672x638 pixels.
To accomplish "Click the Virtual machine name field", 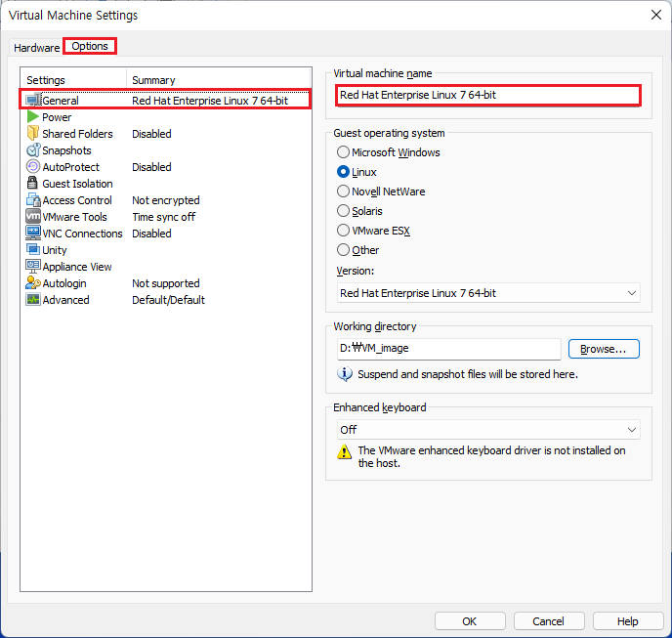I will 487,95.
